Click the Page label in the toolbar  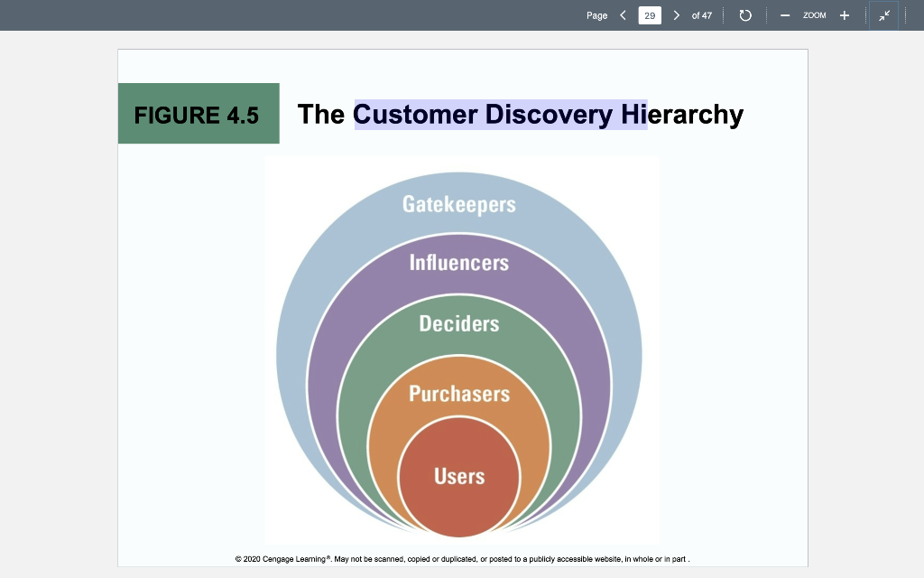pyautogui.click(x=596, y=15)
